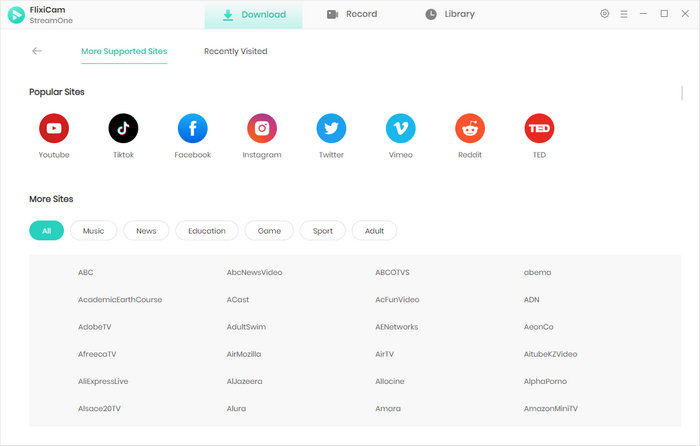Viewport: 700px width, 446px height.
Task: Open the hamburger menu icon
Action: point(624,14)
